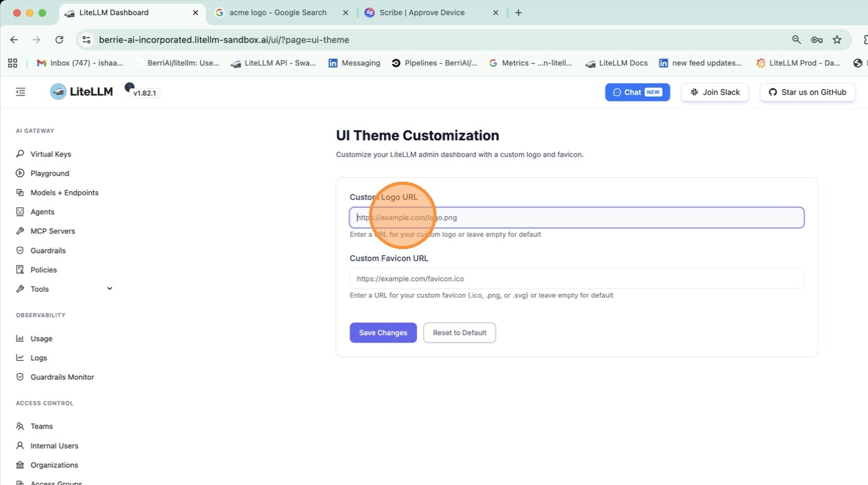868x485 pixels.
Task: Open a new browser tab
Action: [x=519, y=13]
